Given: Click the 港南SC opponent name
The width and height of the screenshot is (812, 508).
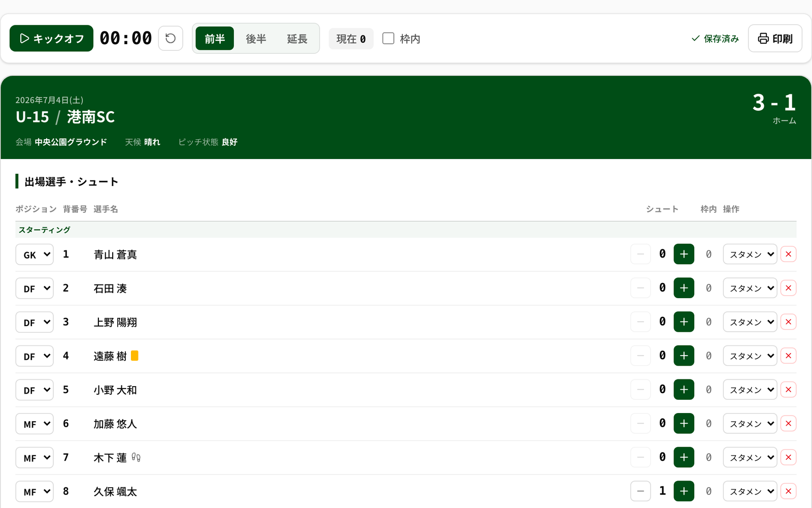Looking at the screenshot, I should (91, 117).
